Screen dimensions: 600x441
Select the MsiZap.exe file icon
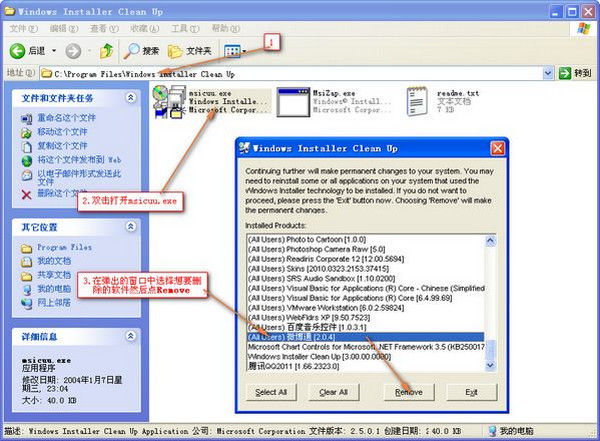tap(292, 102)
